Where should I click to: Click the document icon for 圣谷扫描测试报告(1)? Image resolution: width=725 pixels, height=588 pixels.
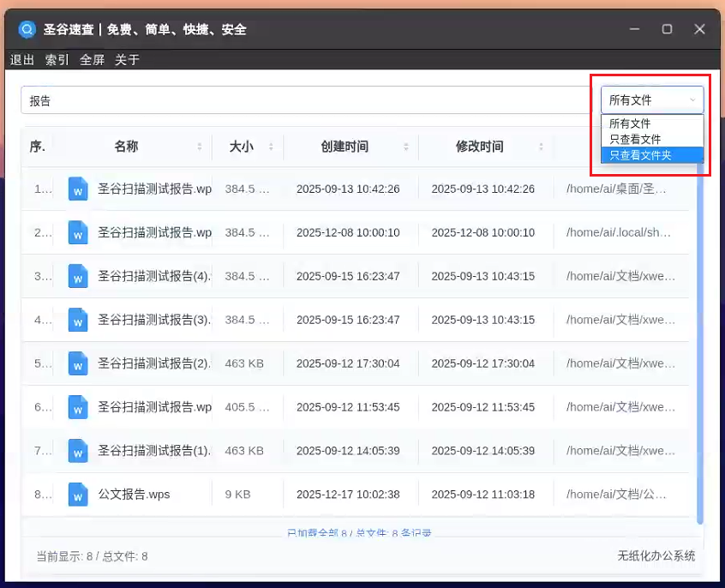[78, 451]
